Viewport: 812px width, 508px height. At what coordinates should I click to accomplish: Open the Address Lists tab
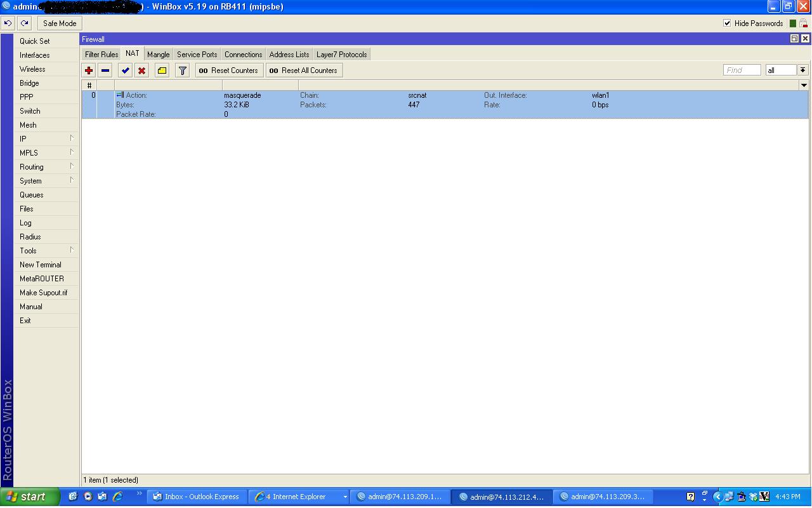289,55
